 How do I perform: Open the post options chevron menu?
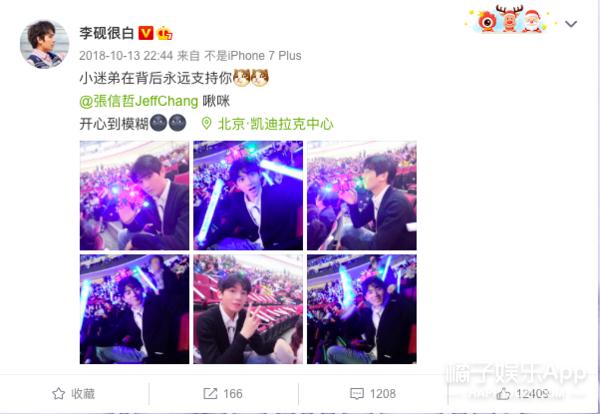pos(571,24)
